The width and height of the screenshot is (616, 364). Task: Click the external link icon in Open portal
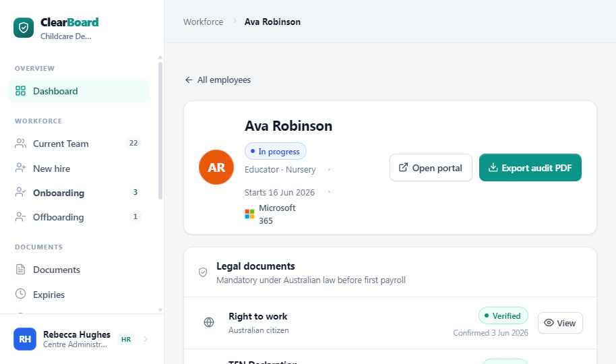pyautogui.click(x=403, y=167)
